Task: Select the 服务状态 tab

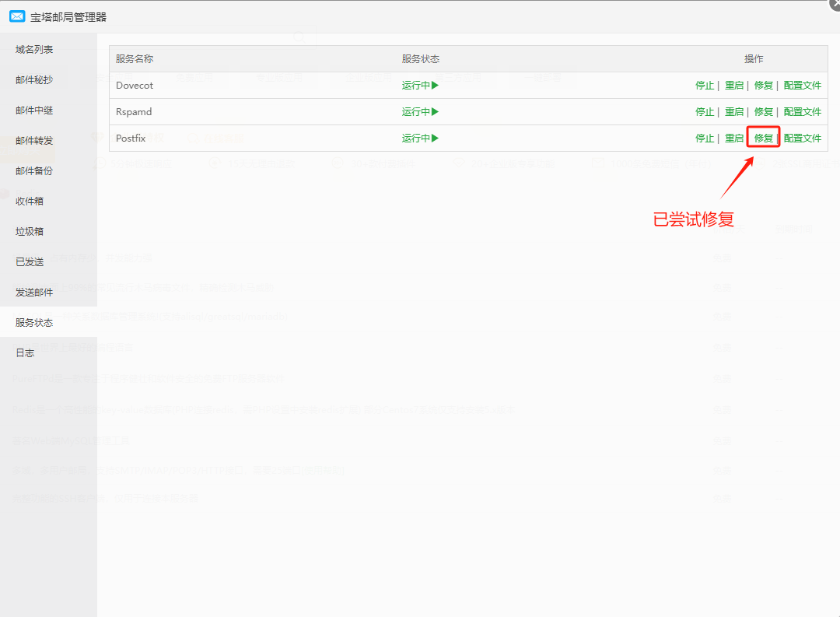Action: [34, 322]
